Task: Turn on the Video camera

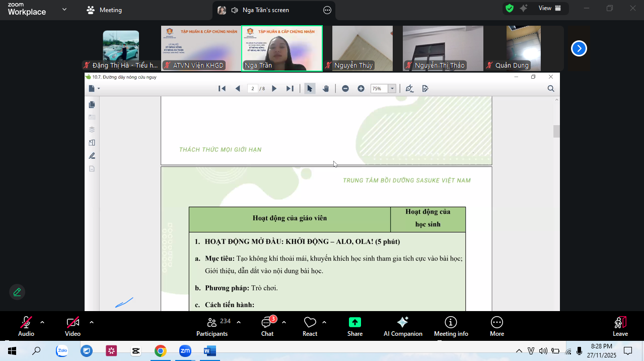Action: click(x=73, y=323)
